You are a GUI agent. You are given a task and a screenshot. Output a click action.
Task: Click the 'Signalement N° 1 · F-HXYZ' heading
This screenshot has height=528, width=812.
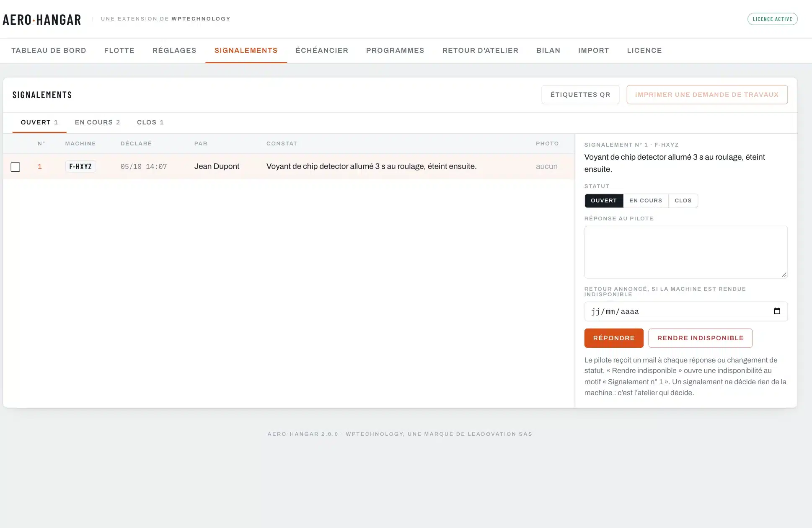point(631,145)
